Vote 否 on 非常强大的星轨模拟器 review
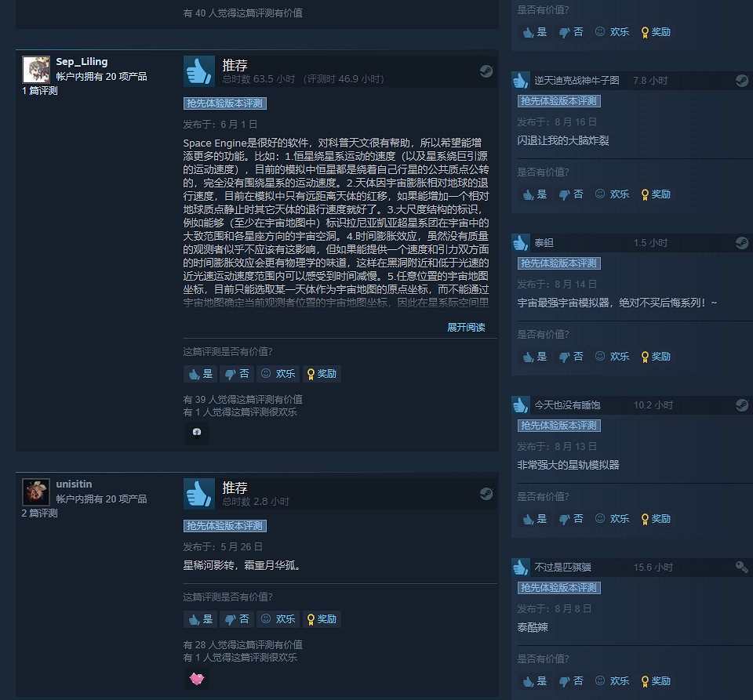 [x=572, y=519]
